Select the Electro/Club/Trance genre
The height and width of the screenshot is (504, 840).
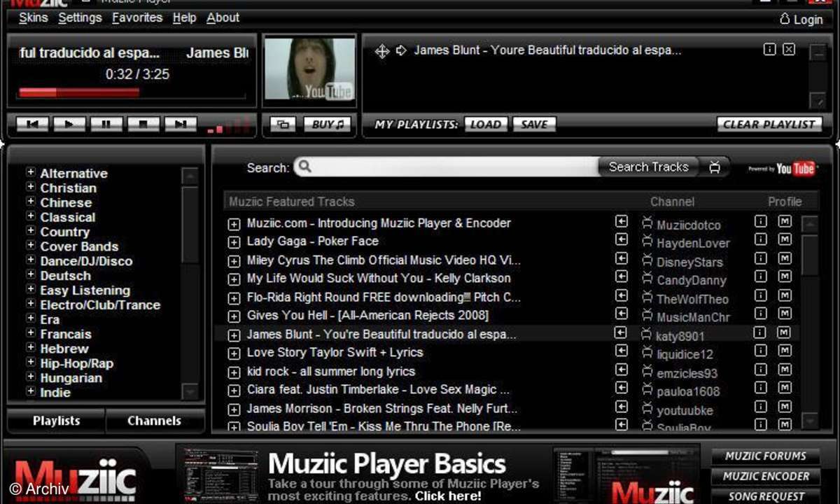point(100,304)
